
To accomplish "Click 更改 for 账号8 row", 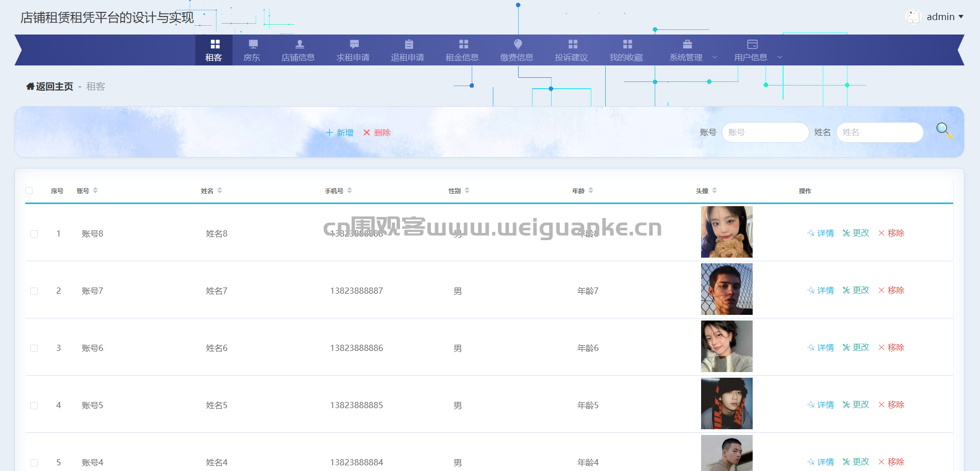I will point(856,233).
